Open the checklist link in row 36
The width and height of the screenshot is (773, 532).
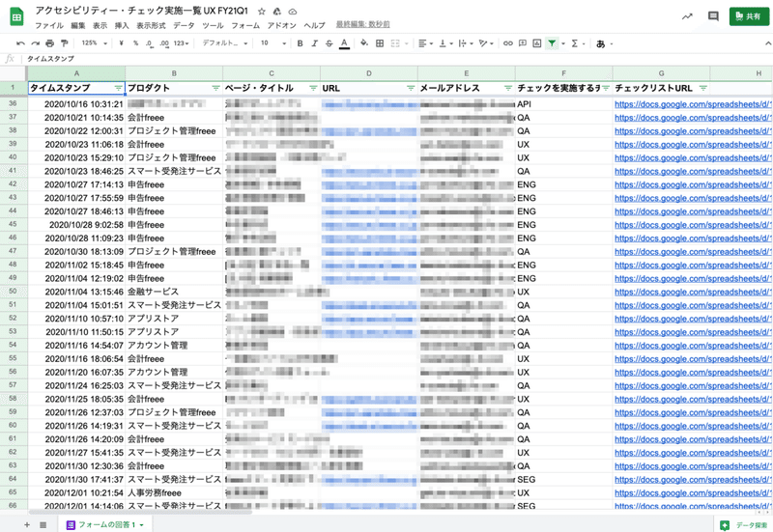[693, 104]
